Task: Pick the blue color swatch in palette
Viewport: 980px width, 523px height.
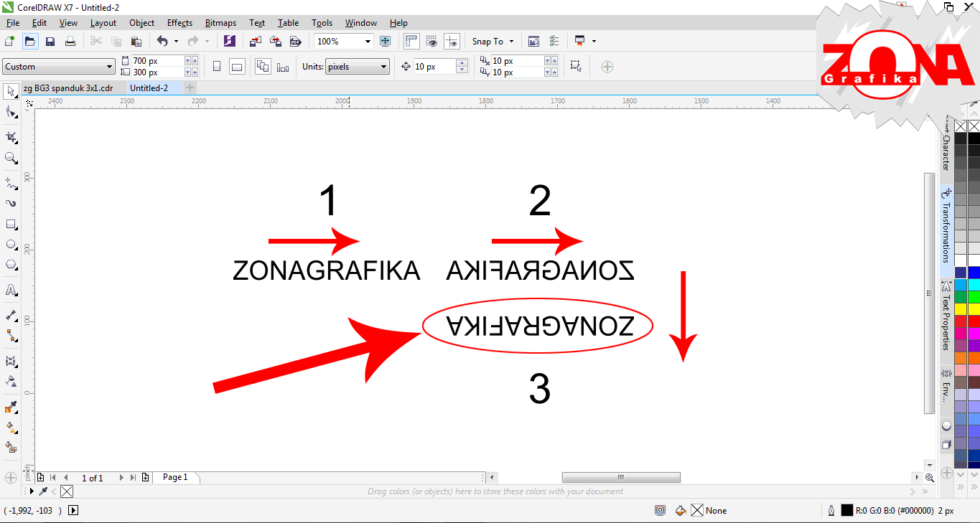Action: click(x=974, y=273)
